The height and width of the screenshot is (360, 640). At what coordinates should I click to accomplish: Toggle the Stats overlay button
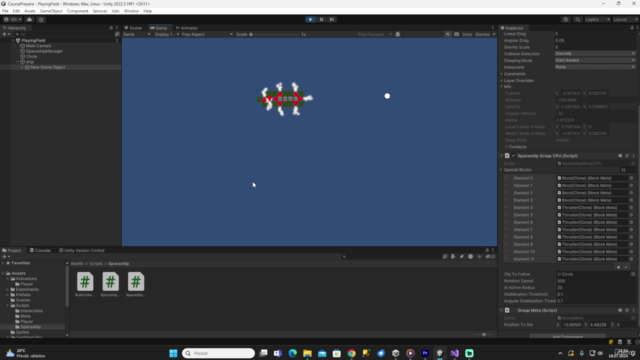click(467, 34)
